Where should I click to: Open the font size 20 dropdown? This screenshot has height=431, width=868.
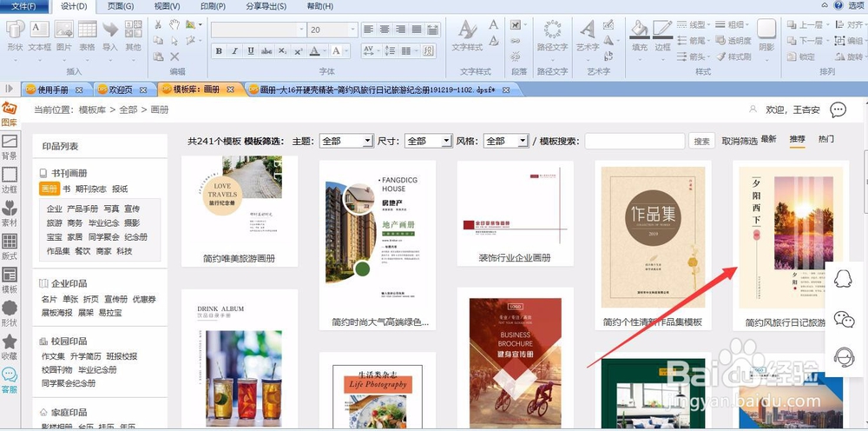(352, 30)
